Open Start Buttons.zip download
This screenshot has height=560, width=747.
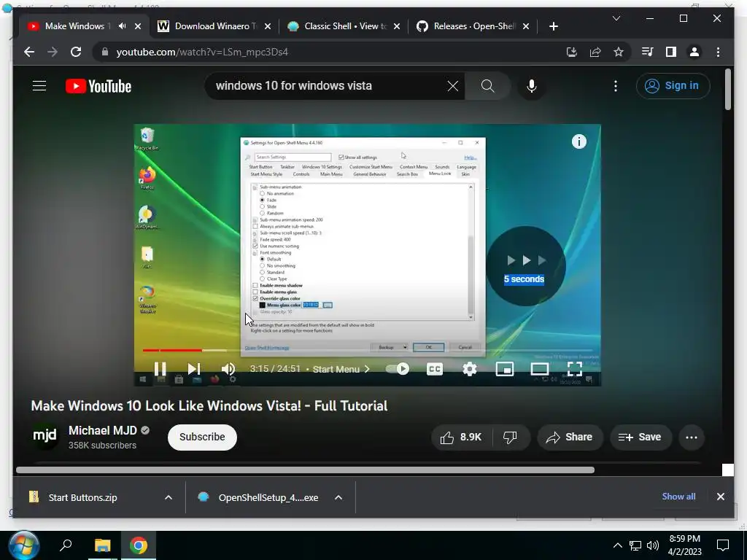82,497
